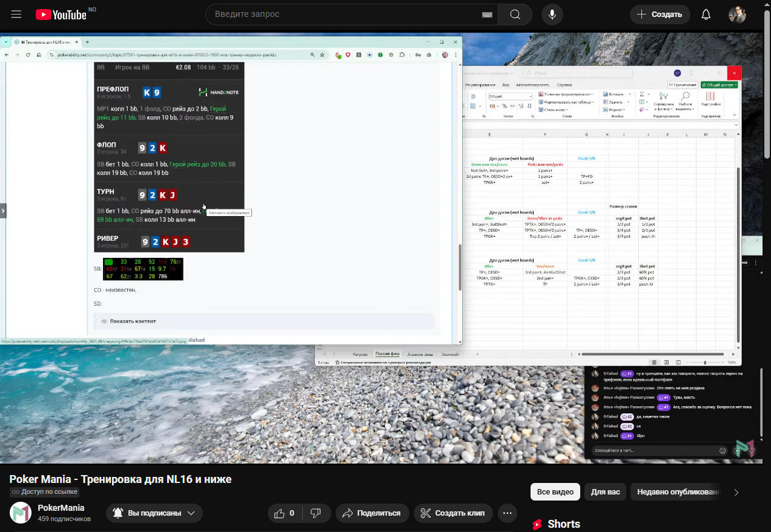This screenshot has width=771, height=532.
Task: Click the Excel horizontal scrollbar
Action: [x=652, y=353]
